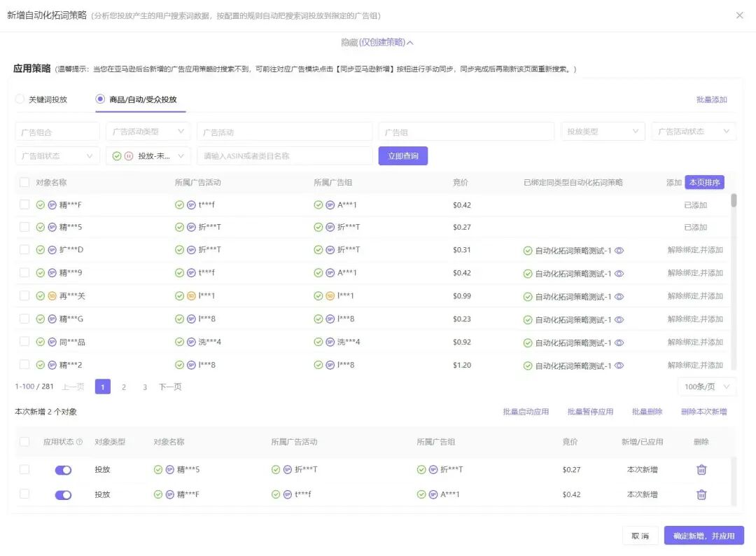The width and height of the screenshot is (756, 556).
Task: Click into the 广告组 input field
Action: click(466, 132)
